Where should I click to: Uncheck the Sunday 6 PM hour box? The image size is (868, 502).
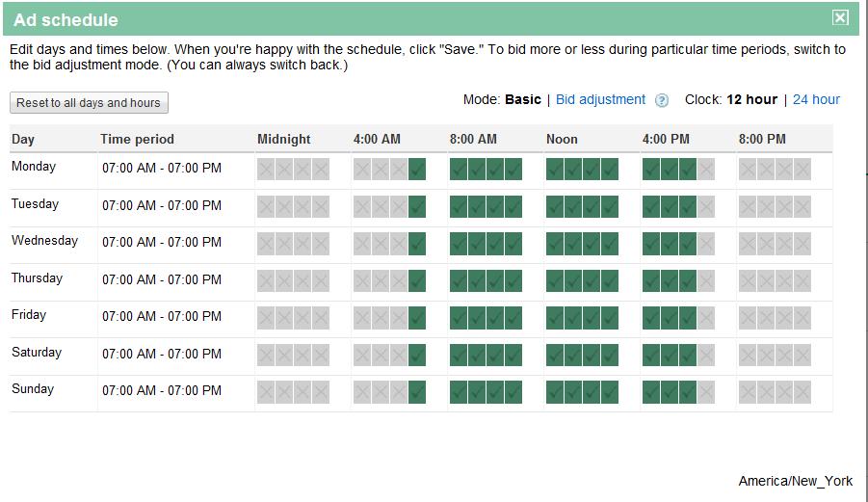point(688,392)
